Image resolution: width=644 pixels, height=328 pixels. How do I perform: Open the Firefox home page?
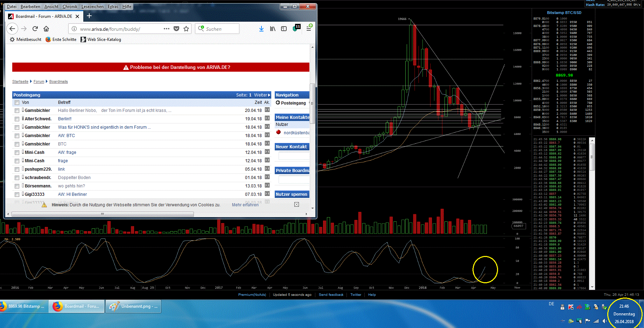click(46, 29)
